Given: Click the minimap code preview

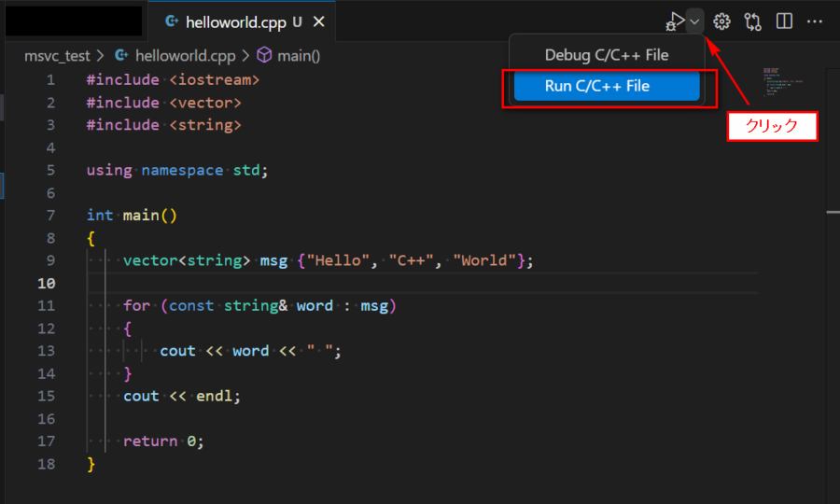Looking at the screenshot, I should (x=782, y=81).
